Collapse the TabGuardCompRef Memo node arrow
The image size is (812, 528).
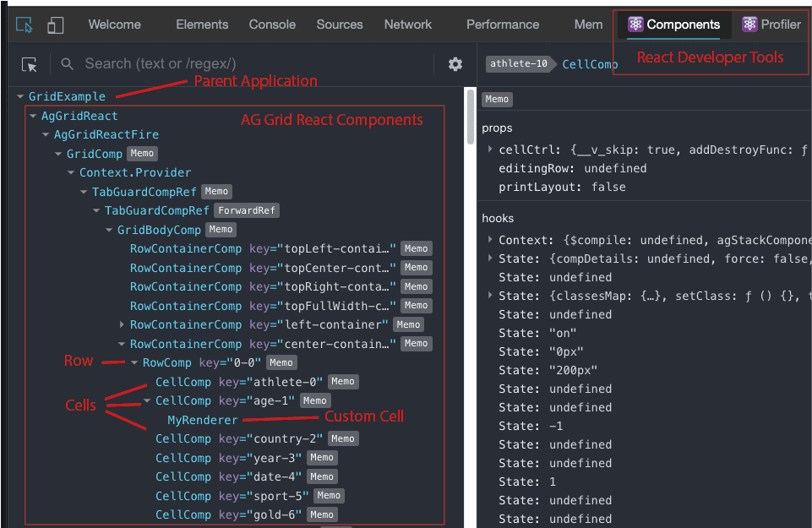coord(84,192)
